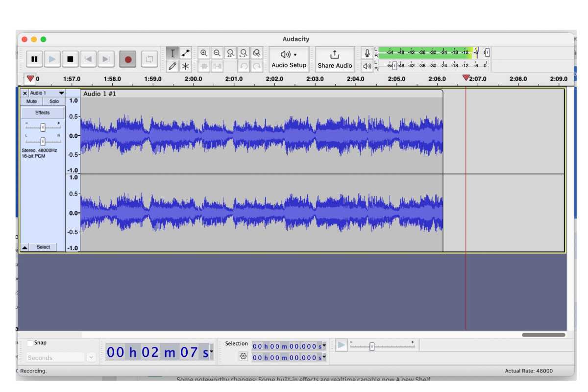Image resolution: width=588 pixels, height=392 pixels.
Task: Select the Draw pencil tool
Action: pyautogui.click(x=172, y=66)
